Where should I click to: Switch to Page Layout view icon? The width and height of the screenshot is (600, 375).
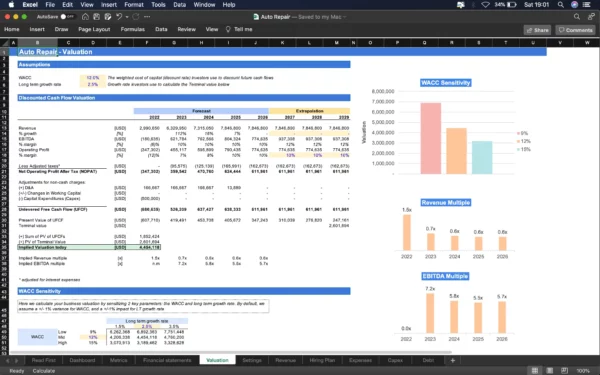click(549, 370)
